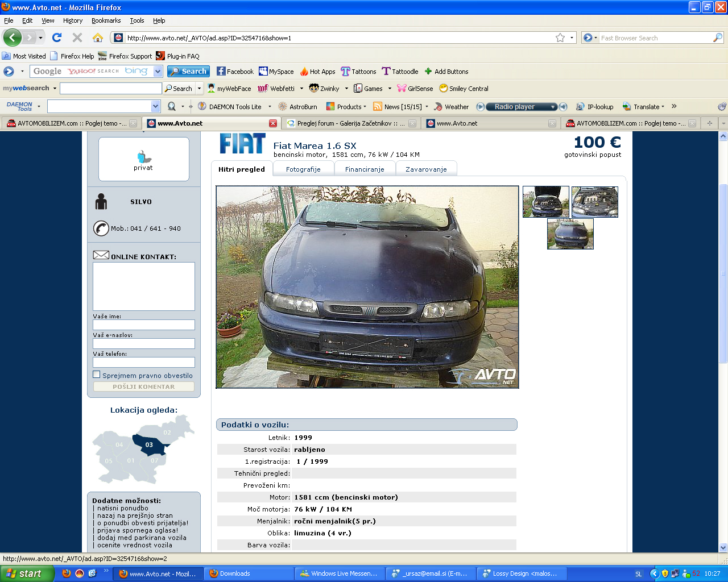Open the News [15/15] feed button
Screen dimensions: 728x582
398,106
